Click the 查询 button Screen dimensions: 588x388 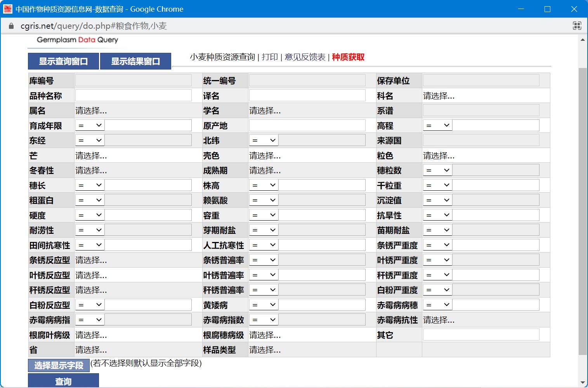[63, 381]
